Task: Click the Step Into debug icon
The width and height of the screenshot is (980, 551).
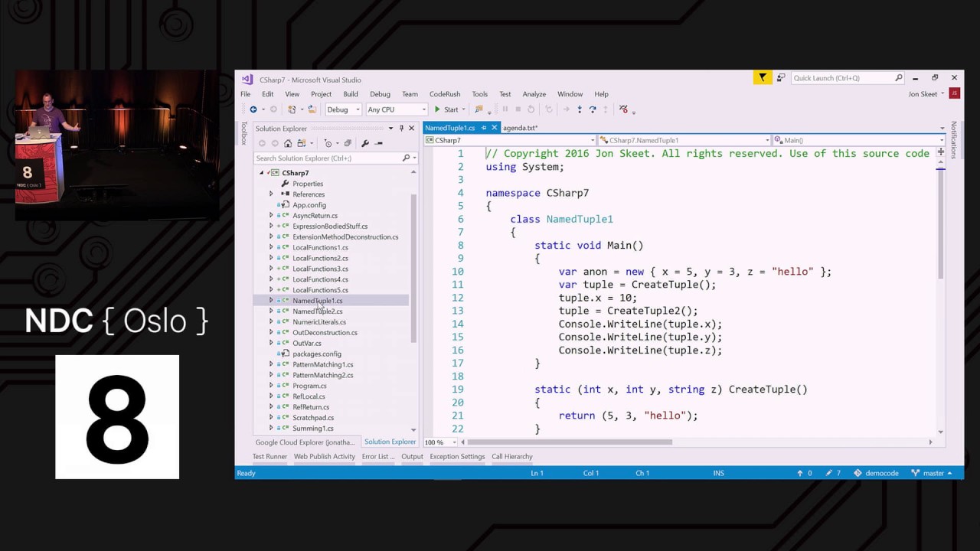Action: coord(580,109)
